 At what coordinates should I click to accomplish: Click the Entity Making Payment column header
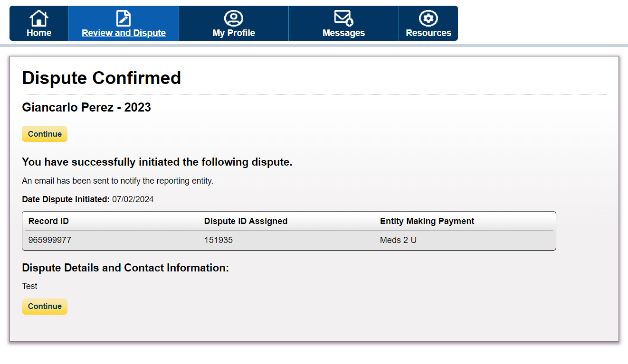(427, 221)
